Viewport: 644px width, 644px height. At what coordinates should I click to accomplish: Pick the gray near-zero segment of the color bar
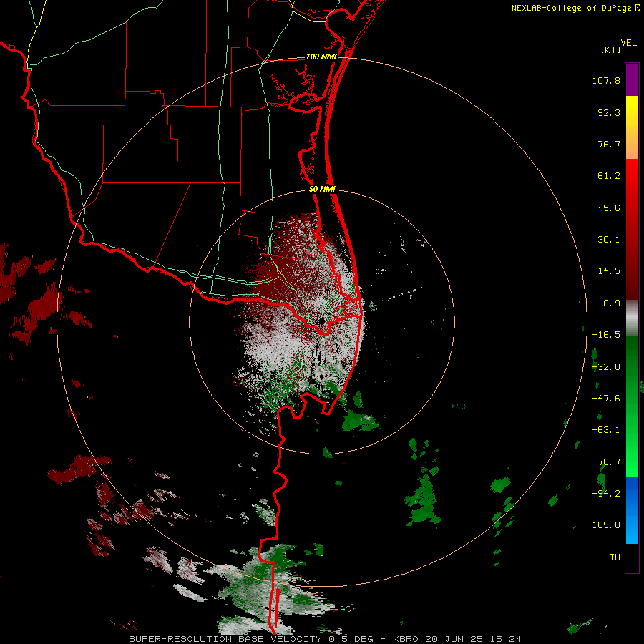point(632,318)
